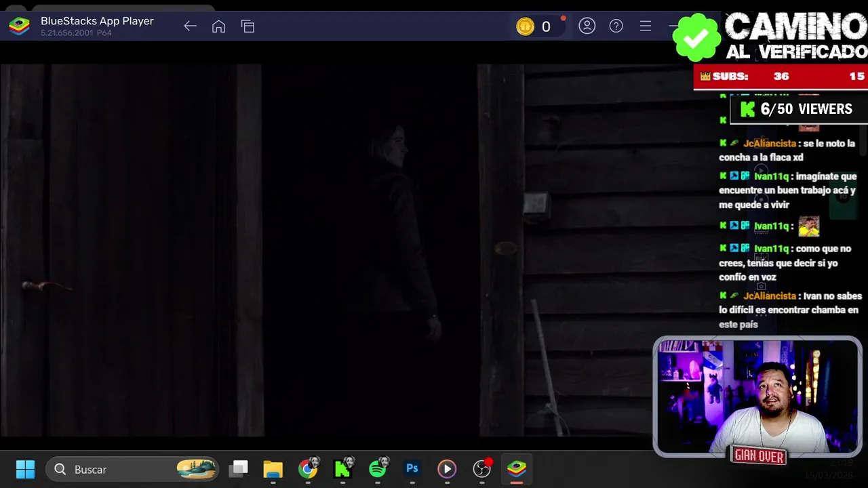Click the 6/50 VIEWERS counter
The image size is (868, 488).
798,109
